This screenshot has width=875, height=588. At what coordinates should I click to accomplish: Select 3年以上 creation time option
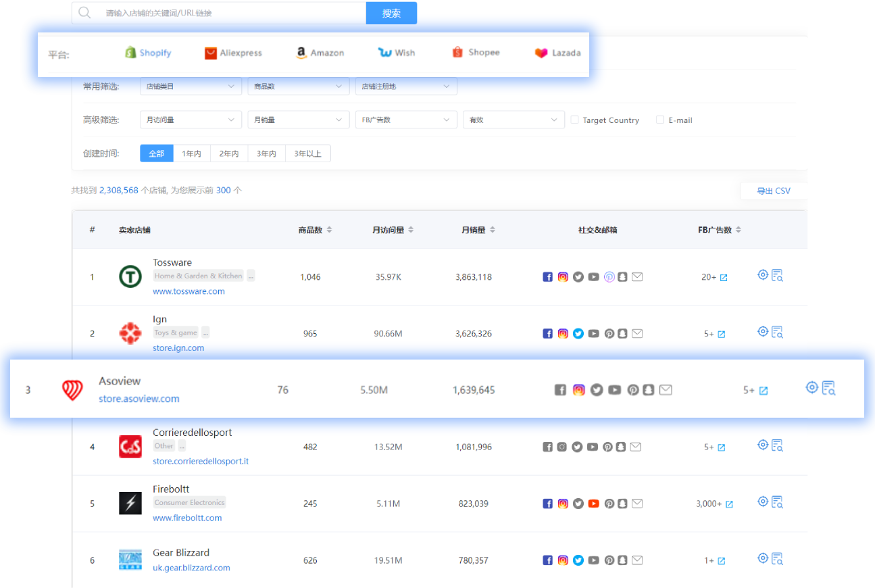(308, 153)
